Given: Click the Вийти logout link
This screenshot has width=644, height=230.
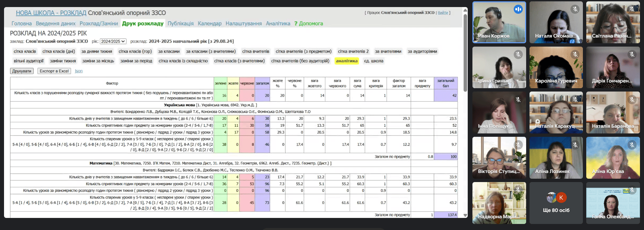Looking at the screenshot, I should click(x=443, y=13).
